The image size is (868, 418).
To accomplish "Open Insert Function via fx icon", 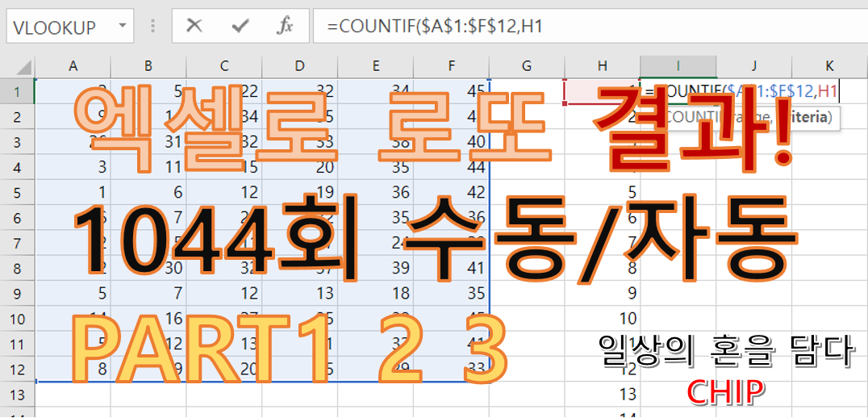I will click(x=285, y=26).
